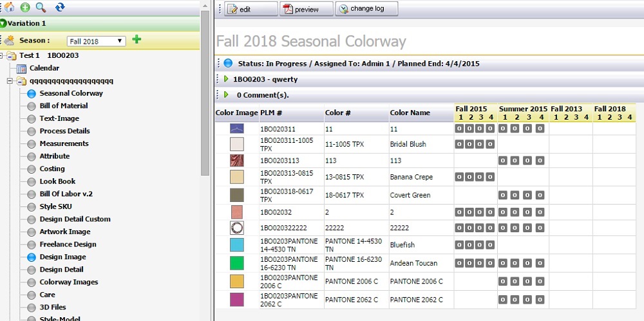The image size is (644, 321).
Task: Collapse the Test 1 1BO0203 tree node
Action: (3, 55)
